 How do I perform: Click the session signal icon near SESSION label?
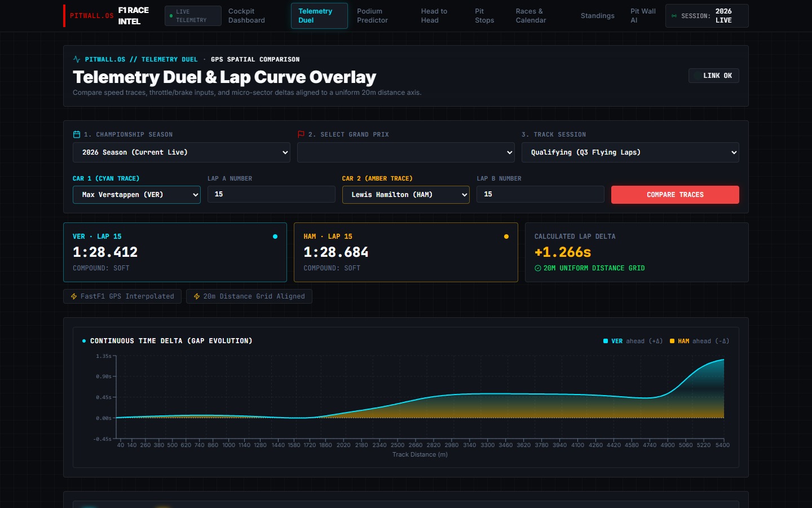(674, 16)
